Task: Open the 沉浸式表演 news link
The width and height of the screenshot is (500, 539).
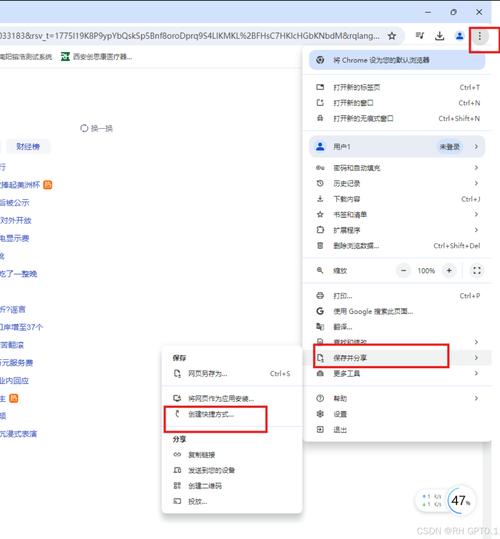Action: 19,434
